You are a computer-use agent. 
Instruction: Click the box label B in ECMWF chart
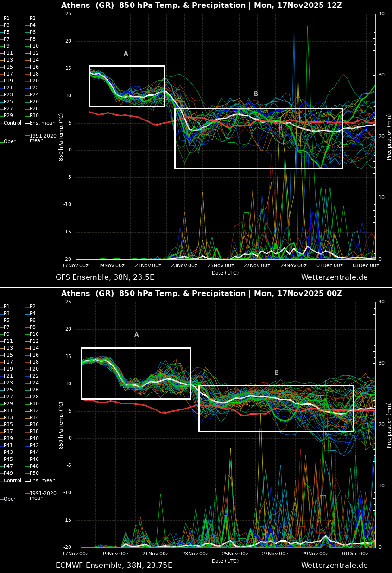pos(277,373)
